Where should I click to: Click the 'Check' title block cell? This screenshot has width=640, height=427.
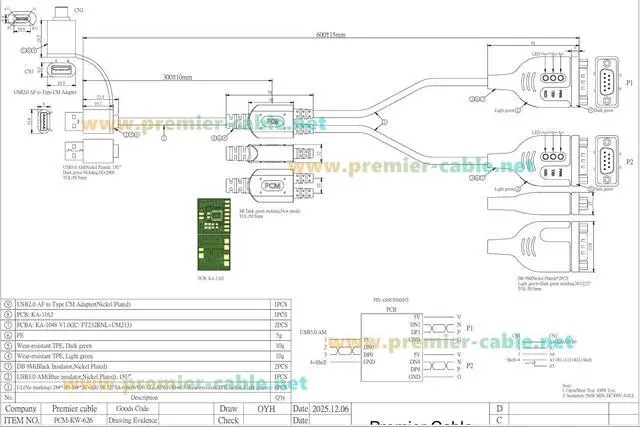point(229,420)
